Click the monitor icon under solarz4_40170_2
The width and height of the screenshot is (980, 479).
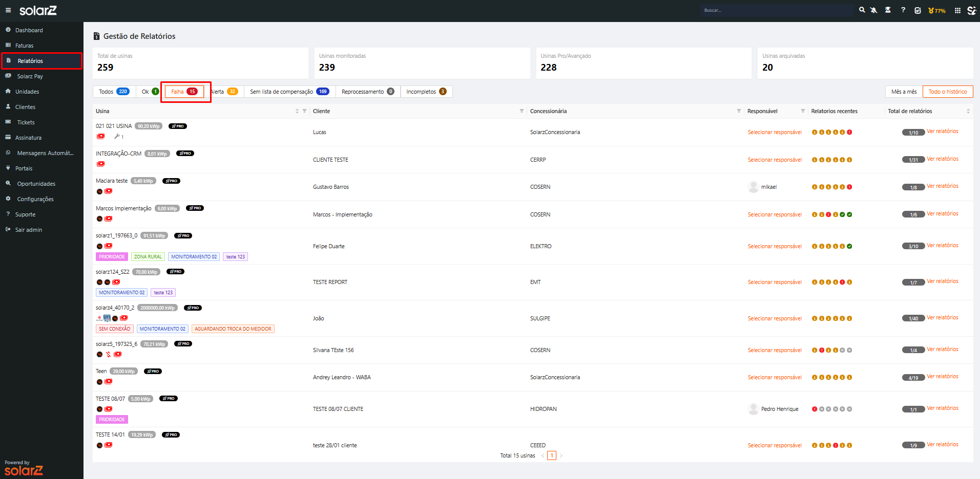point(107,318)
